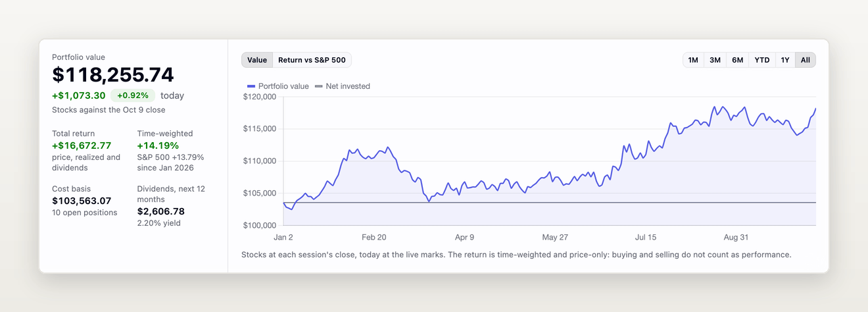
Task: Set chart range to YTD
Action: coord(761,60)
